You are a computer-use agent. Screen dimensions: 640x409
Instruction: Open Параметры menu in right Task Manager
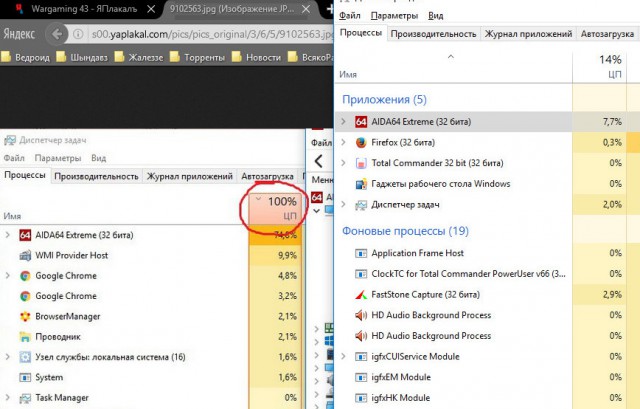394,16
